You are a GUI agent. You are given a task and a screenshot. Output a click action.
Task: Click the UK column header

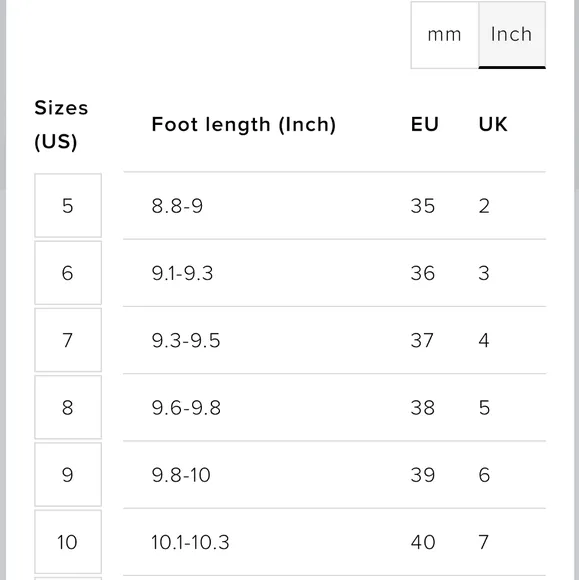[x=493, y=124]
